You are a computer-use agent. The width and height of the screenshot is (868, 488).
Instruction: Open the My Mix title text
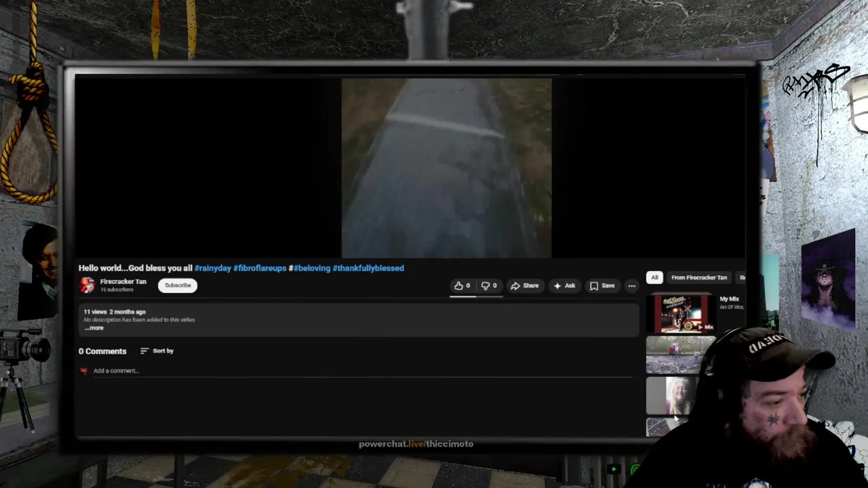729,299
